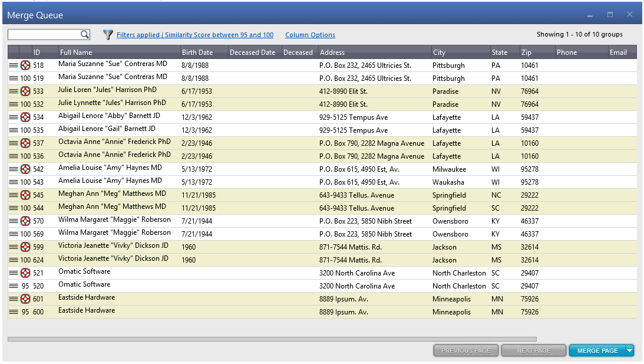Open the Filters applied Similarity Score link
The height and width of the screenshot is (364, 644).
coord(195,35)
